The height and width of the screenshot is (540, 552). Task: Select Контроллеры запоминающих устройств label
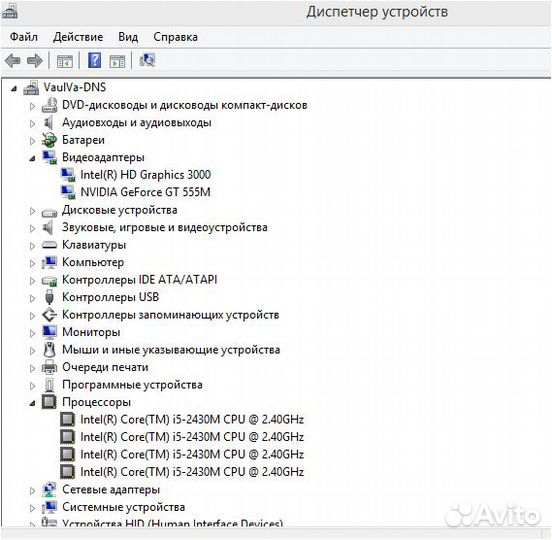[x=171, y=315]
